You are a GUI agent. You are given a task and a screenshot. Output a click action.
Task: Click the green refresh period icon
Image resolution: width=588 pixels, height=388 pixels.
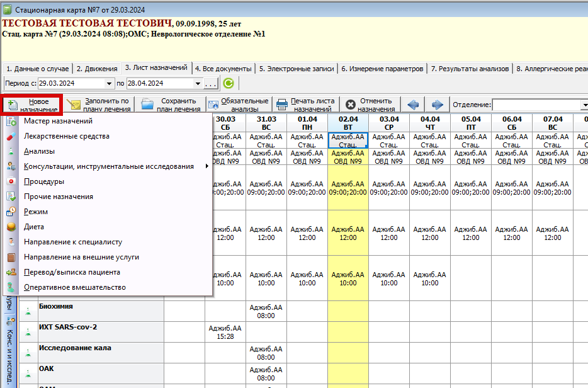(229, 83)
